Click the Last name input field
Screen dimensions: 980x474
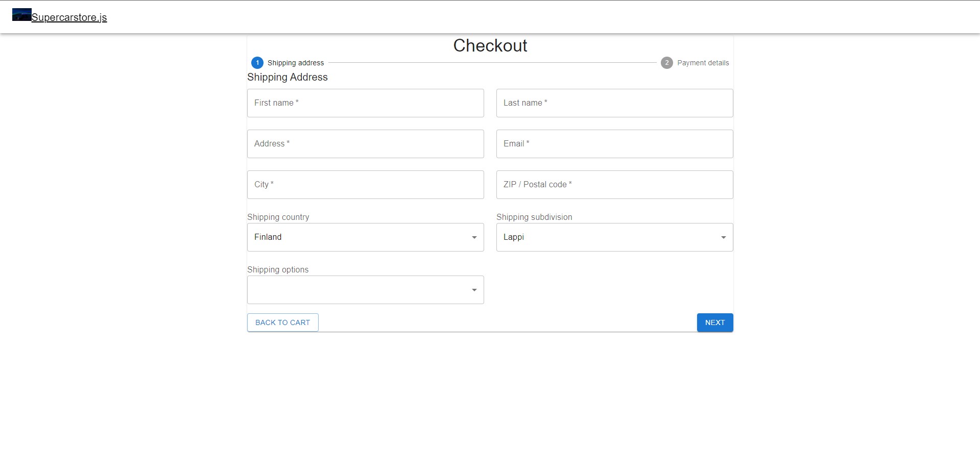point(614,103)
